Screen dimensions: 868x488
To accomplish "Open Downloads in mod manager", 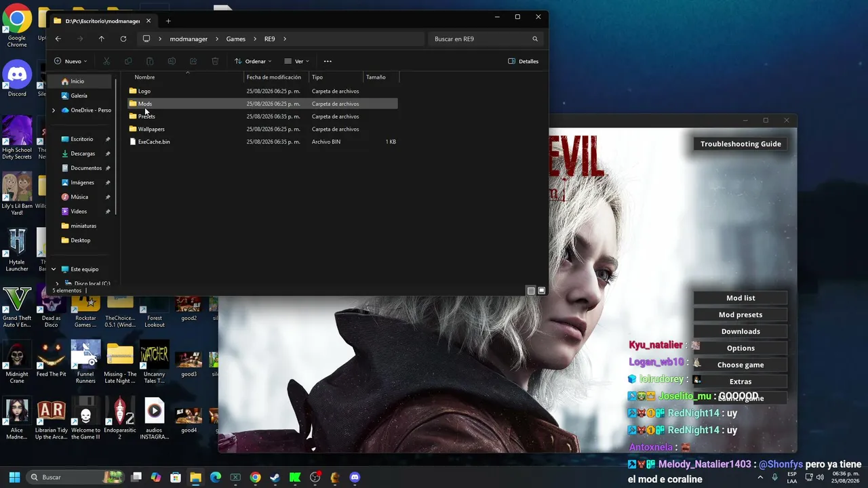I will [741, 331].
